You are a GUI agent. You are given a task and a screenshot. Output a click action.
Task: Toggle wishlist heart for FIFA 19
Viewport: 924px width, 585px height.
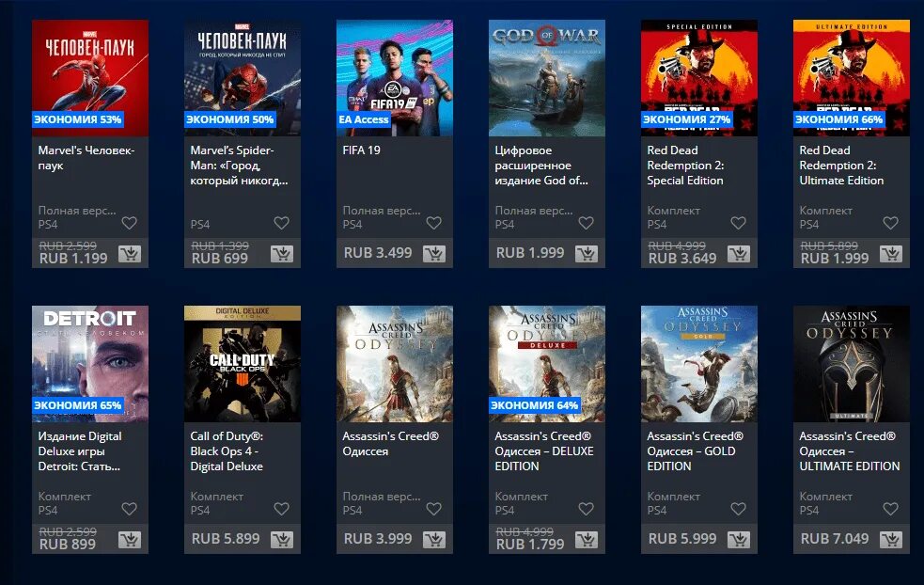[x=433, y=223]
